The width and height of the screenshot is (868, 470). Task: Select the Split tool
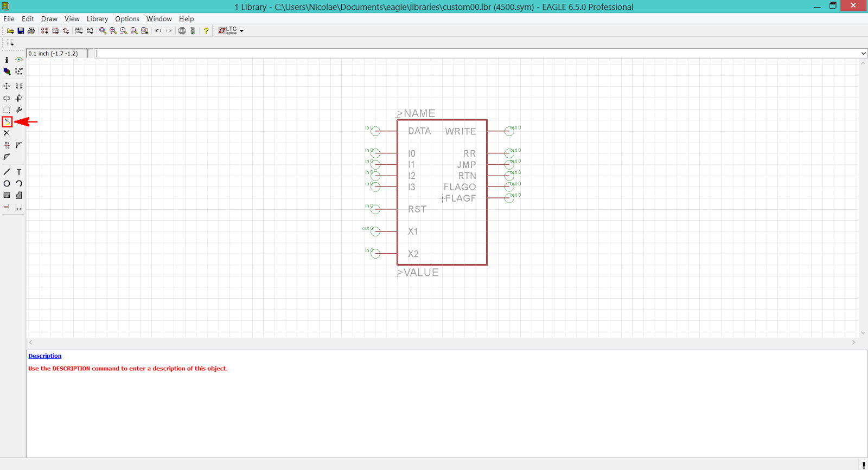click(7, 157)
